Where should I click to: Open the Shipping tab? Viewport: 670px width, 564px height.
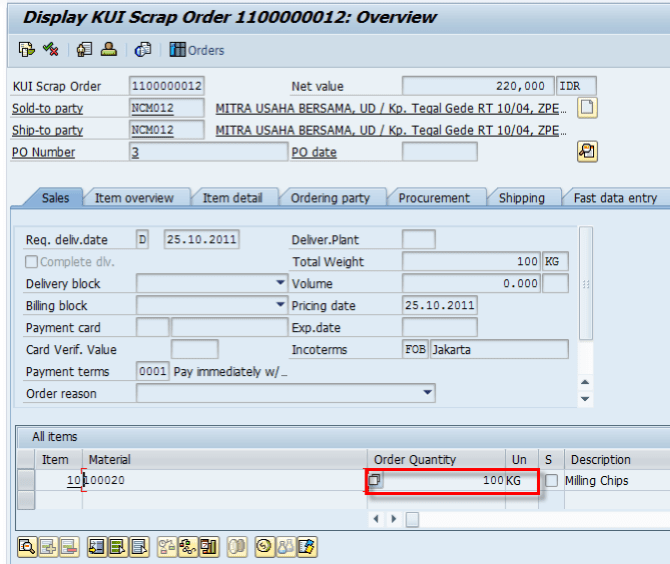[522, 198]
